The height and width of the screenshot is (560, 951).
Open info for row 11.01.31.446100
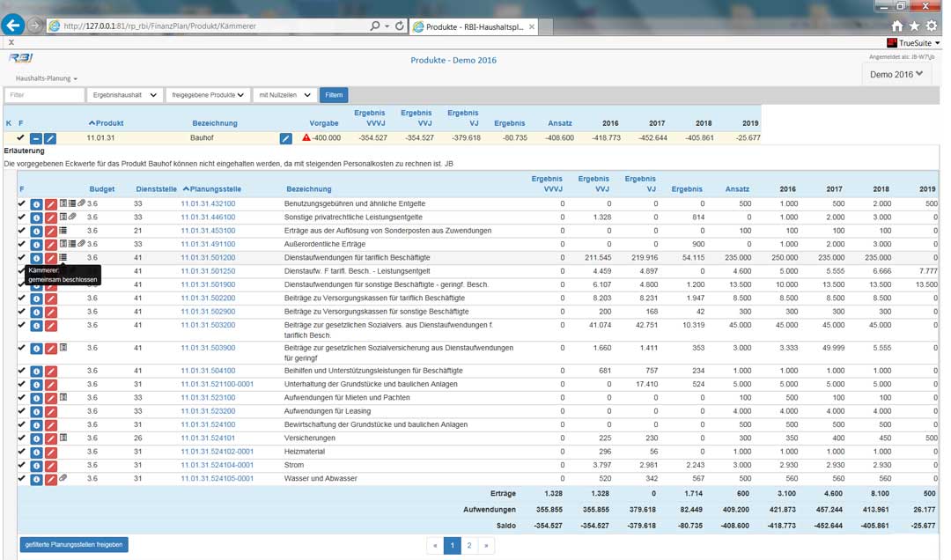point(36,217)
